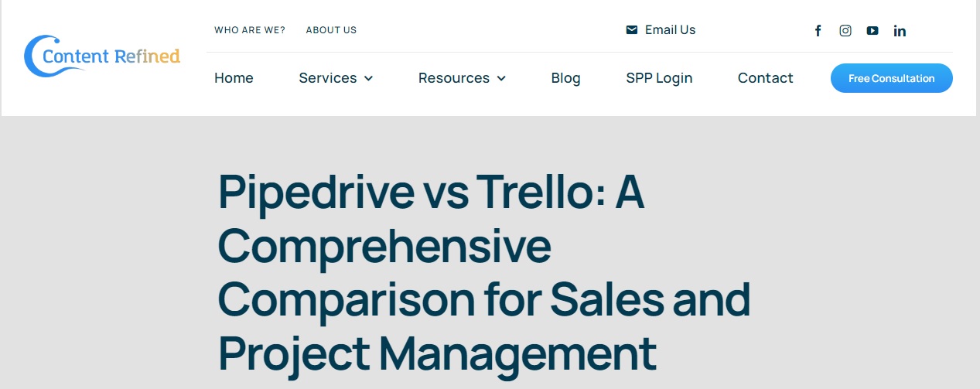The height and width of the screenshot is (389, 980).
Task: Click the Email Us text link
Action: (x=670, y=30)
